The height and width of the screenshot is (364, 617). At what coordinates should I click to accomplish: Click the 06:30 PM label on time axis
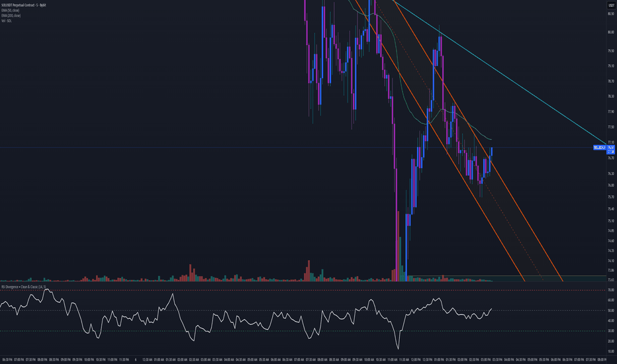[x=7, y=359]
